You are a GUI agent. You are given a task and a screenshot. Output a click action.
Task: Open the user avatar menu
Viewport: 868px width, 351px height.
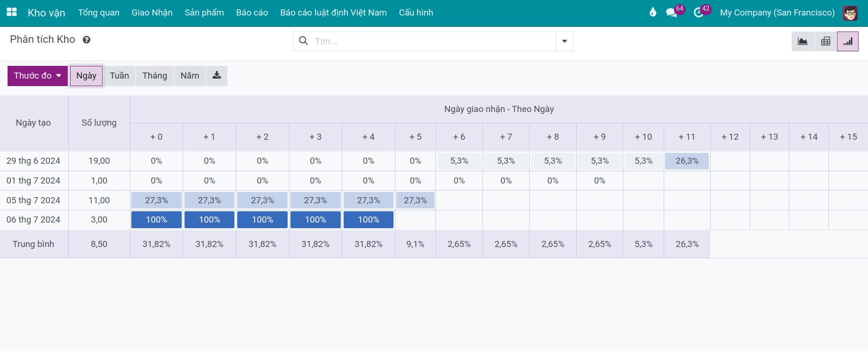pos(850,13)
